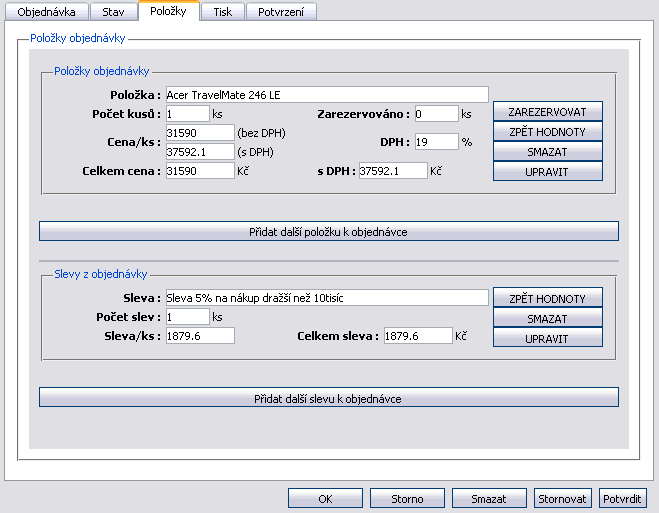Click the Stornovat button
The image size is (659, 513).
(563, 499)
